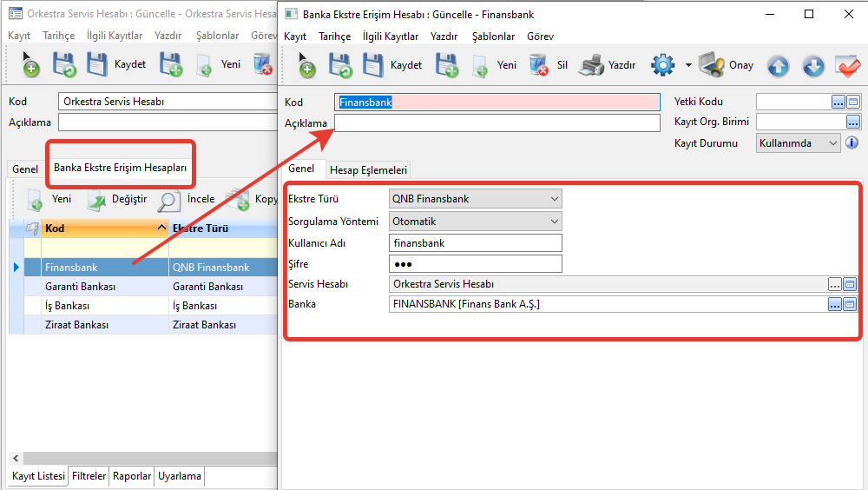Click İncele magnifier in the accounts list toolbar
Image resolution: width=868 pixels, height=490 pixels.
(169, 199)
